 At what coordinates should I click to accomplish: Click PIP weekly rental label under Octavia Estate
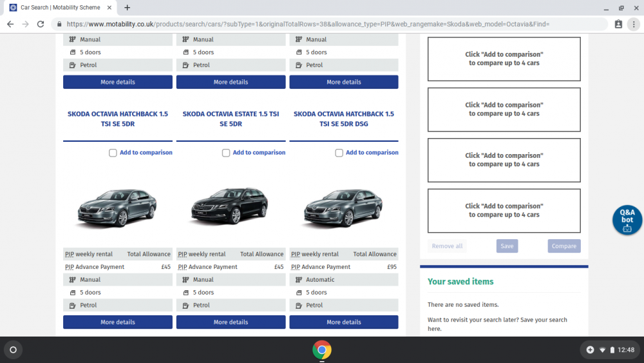[x=202, y=254]
